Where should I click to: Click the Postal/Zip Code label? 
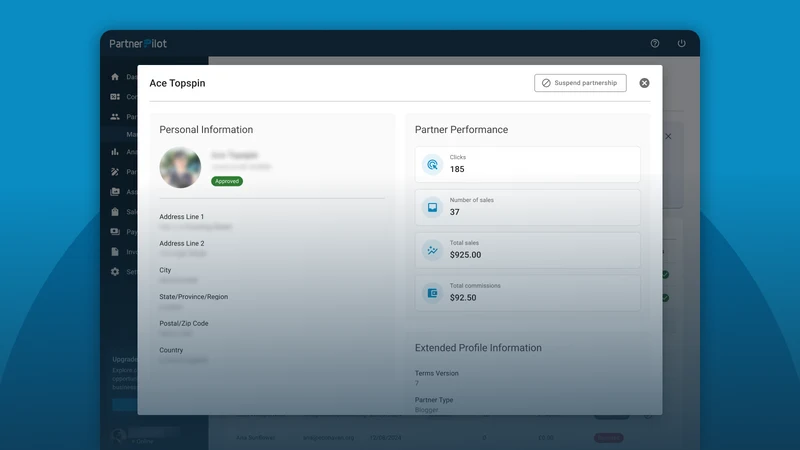pyautogui.click(x=184, y=323)
